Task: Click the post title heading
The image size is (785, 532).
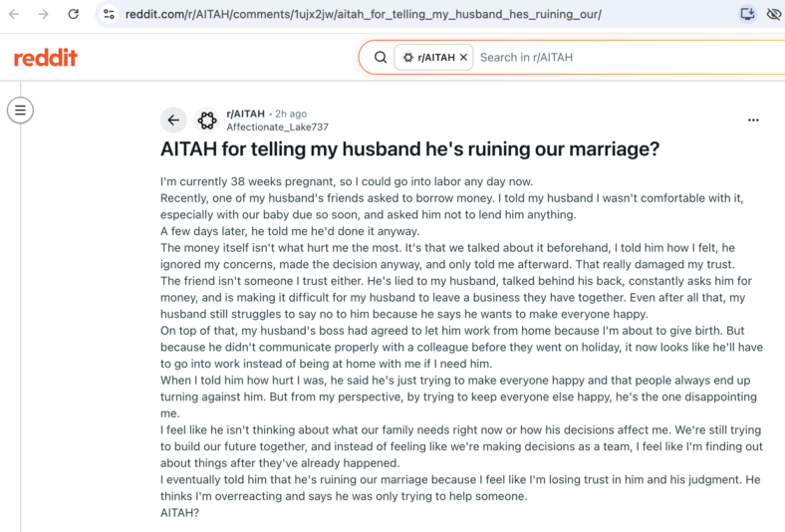Action: click(x=410, y=149)
